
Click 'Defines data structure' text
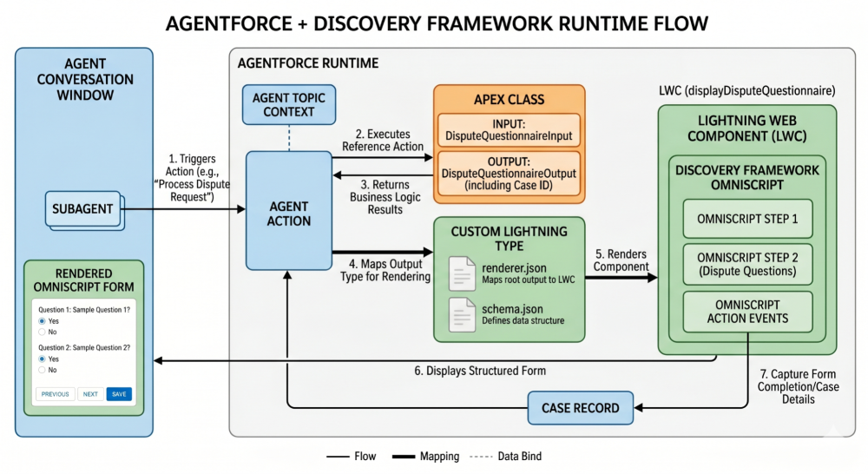click(x=523, y=320)
